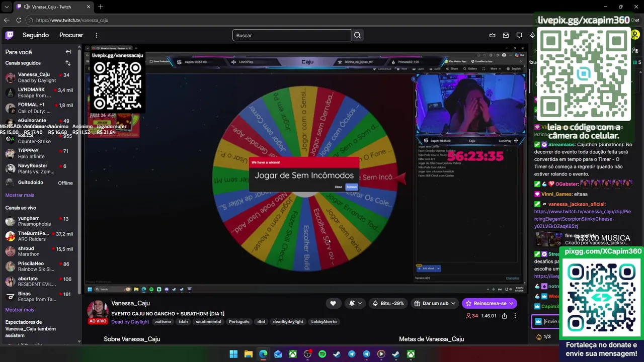Reload the Twitch page
This screenshot has height=362, width=644.
(19, 20)
